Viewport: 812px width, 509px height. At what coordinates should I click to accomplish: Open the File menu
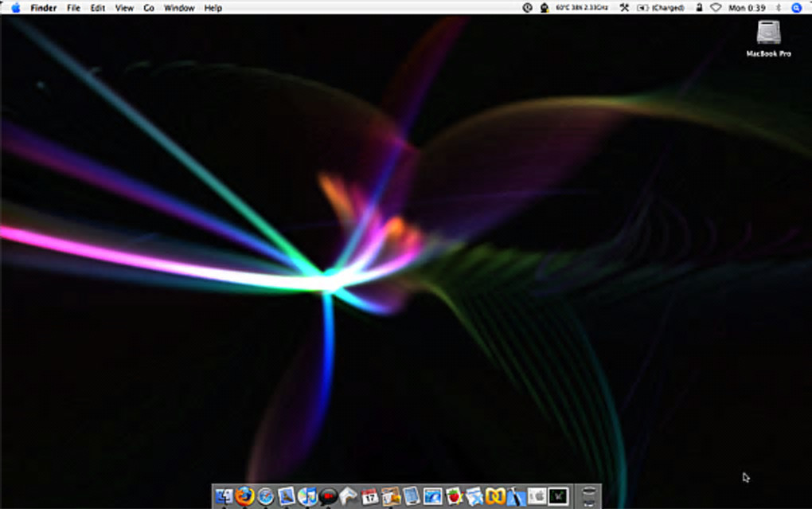click(x=73, y=8)
